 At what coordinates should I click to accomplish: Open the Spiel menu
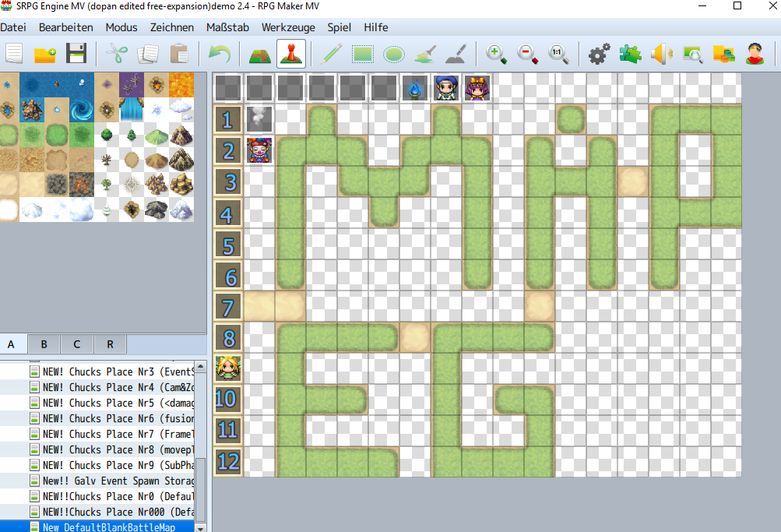tap(339, 27)
